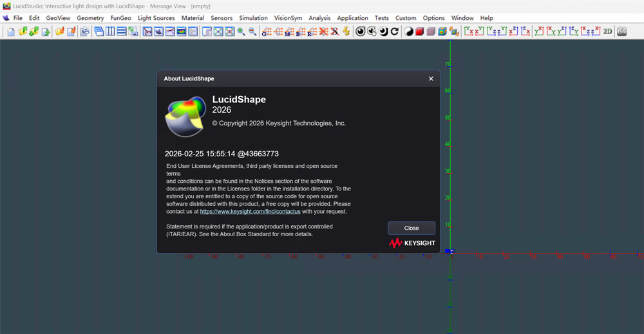
Task: Click the heat map colored view icon
Action: [181, 32]
